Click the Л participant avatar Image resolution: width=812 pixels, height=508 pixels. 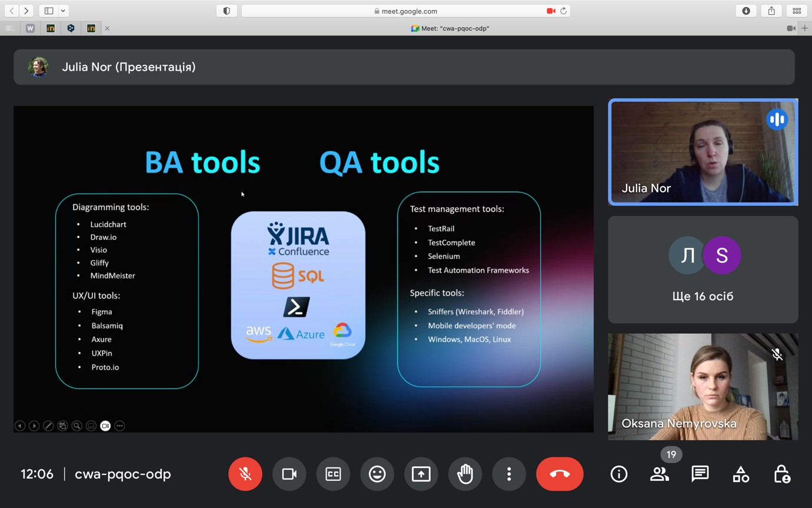(x=687, y=255)
